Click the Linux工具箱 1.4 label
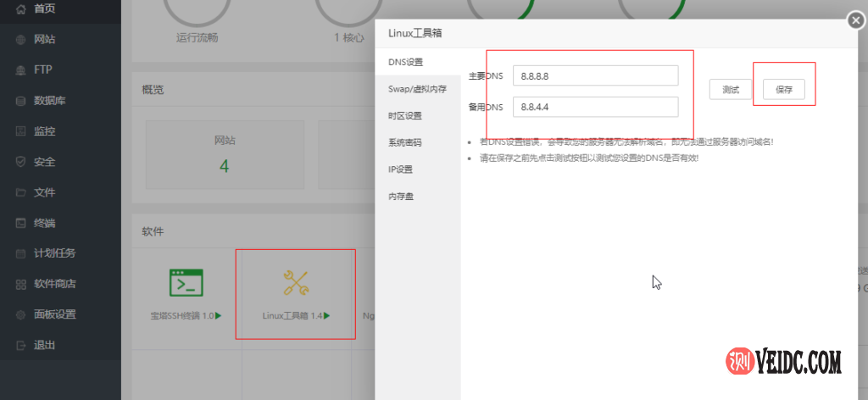 pos(292,316)
